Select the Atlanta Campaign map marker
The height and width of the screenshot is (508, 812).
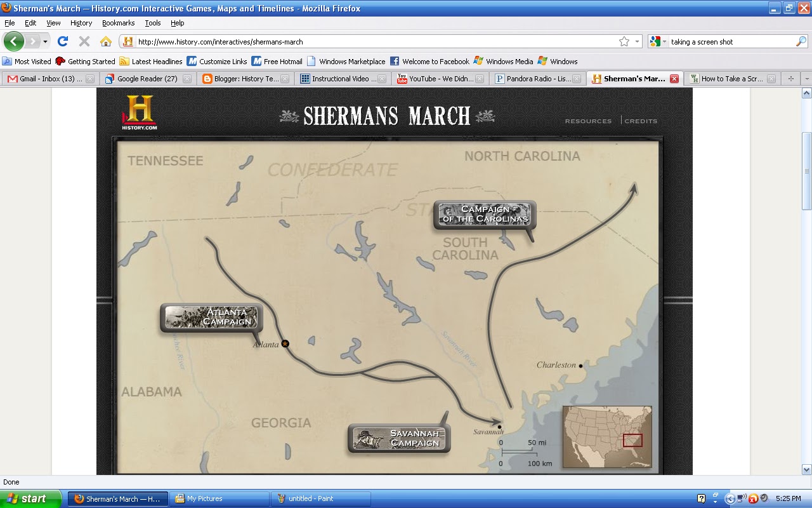pyautogui.click(x=211, y=317)
